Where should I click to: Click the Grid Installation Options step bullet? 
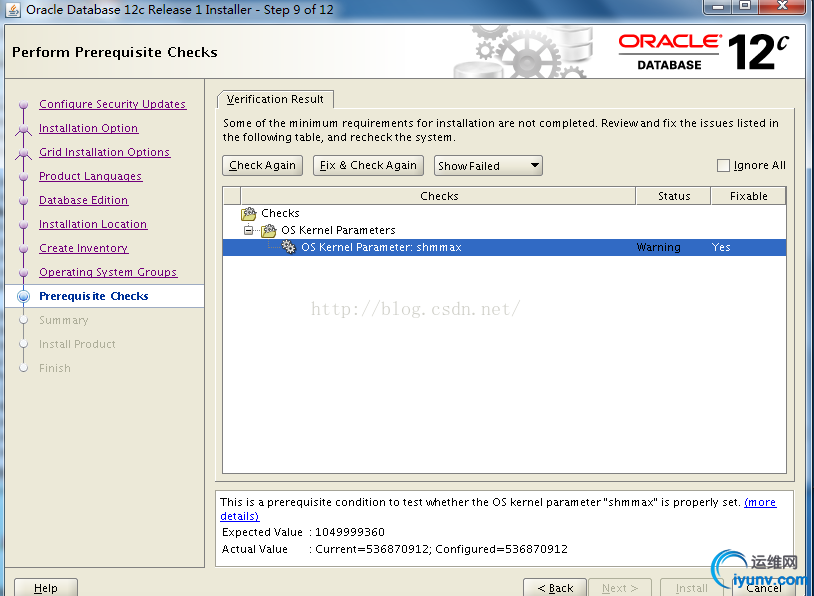pyautogui.click(x=23, y=153)
